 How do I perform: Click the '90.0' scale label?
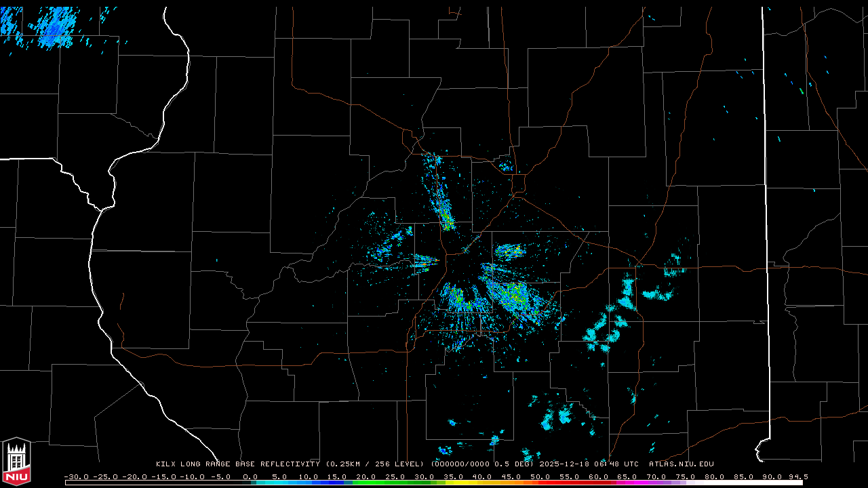tap(772, 476)
